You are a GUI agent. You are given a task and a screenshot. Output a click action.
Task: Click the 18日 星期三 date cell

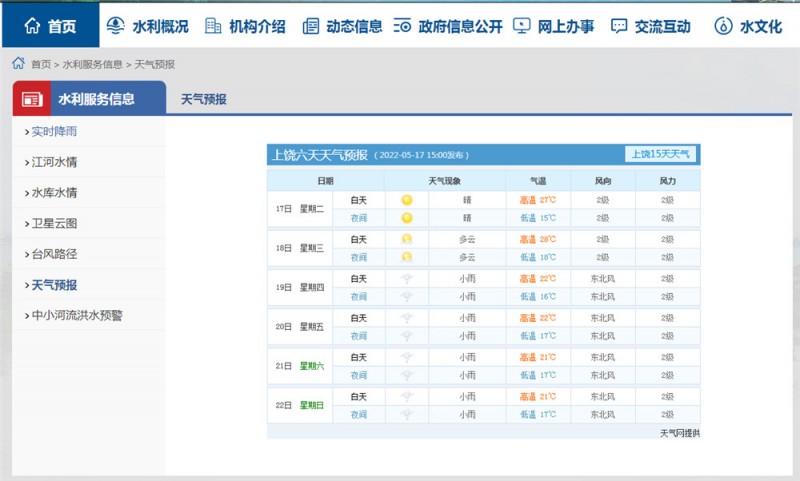[300, 248]
